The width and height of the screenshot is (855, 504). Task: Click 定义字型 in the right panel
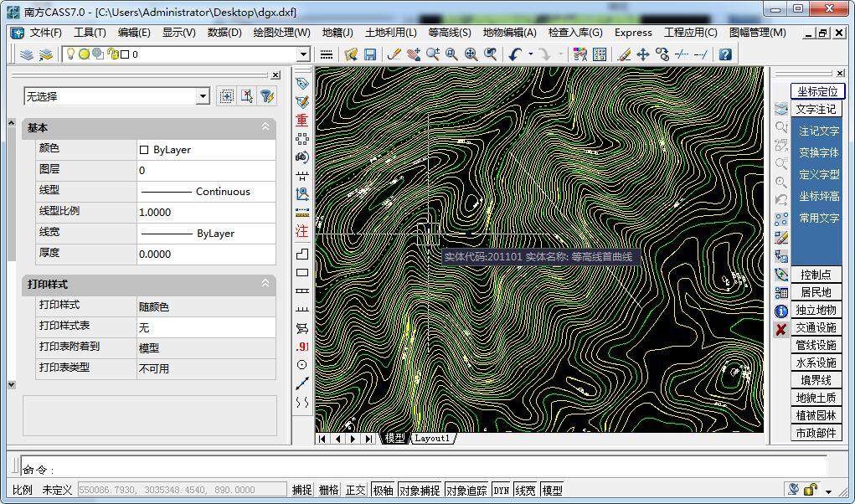pyautogui.click(x=818, y=174)
